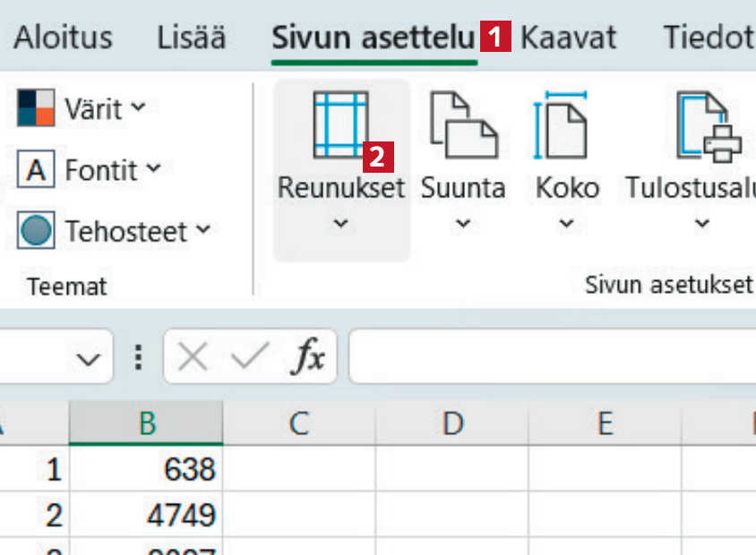Viewport: 756px width, 555px height.
Task: Switch to the Aloitus tab
Action: pos(64,38)
